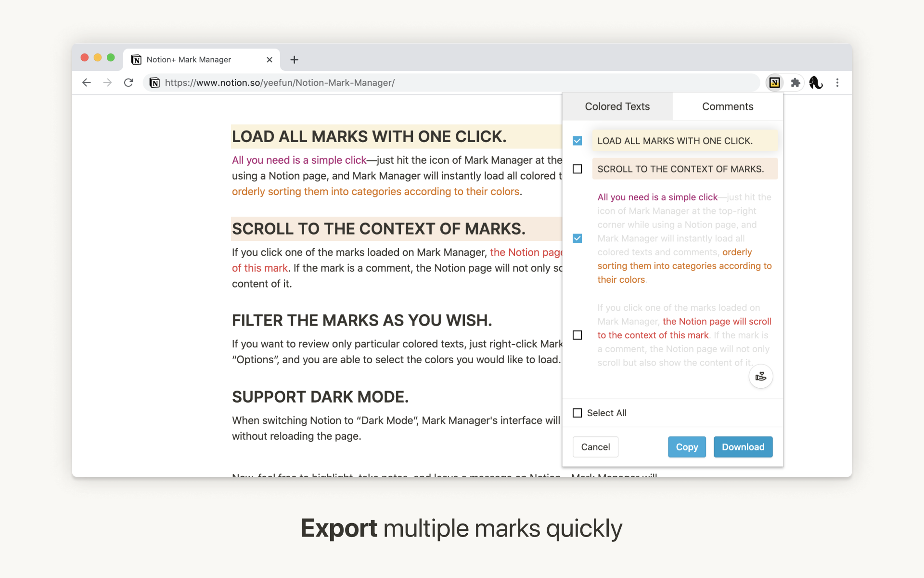
Task: Click the orange highlighted text color swatch
Action: point(681,169)
